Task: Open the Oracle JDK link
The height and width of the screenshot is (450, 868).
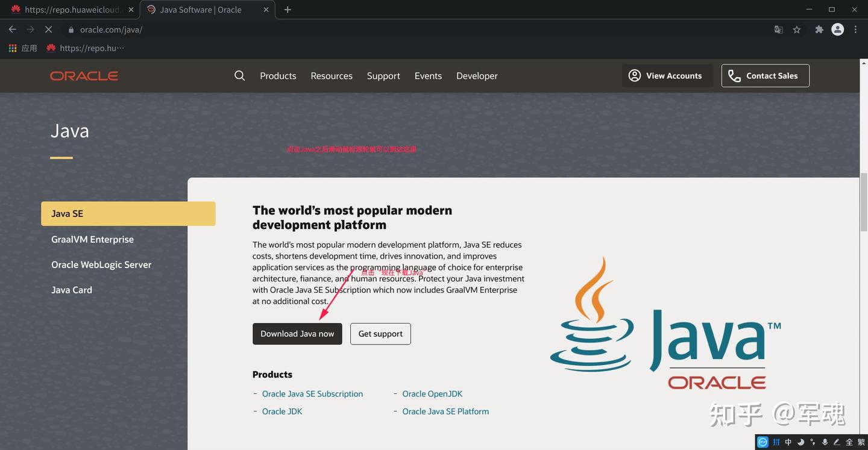Action: (282, 411)
